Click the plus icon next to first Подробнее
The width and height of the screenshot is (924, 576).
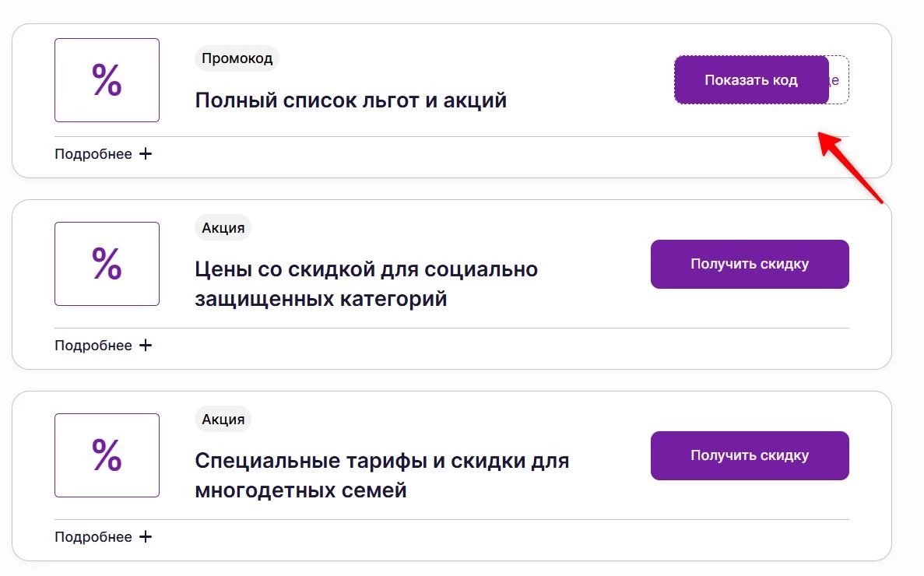146,153
